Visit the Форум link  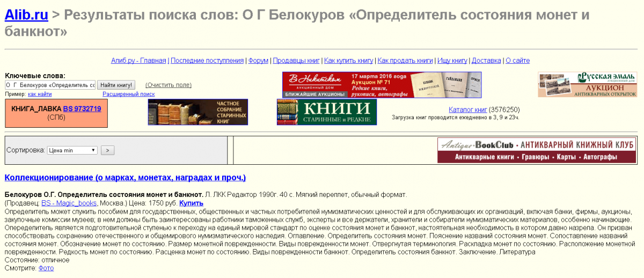point(258,61)
